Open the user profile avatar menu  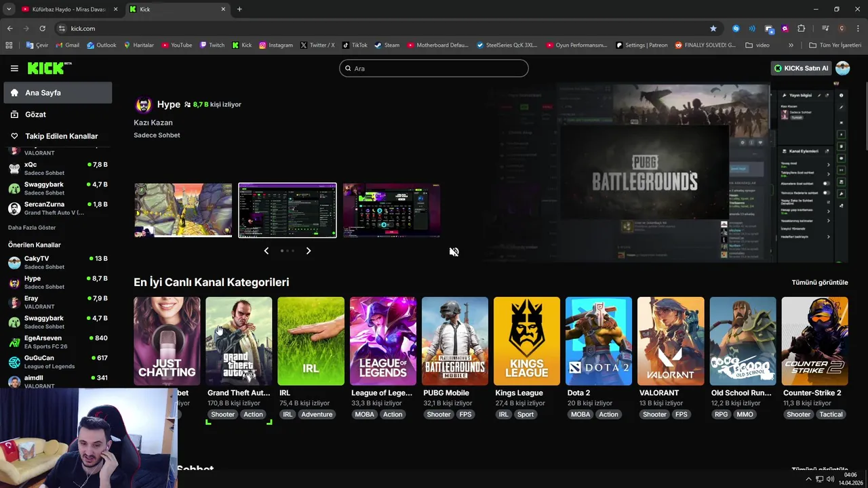click(843, 68)
